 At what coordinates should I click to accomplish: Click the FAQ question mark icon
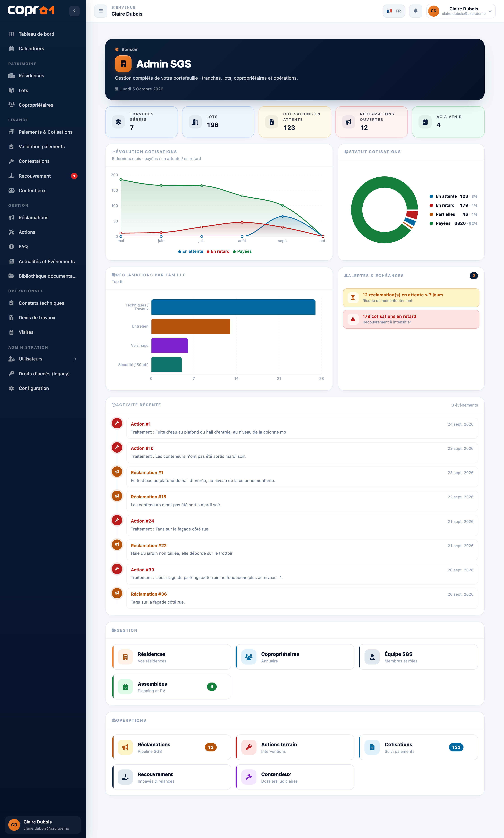click(12, 247)
